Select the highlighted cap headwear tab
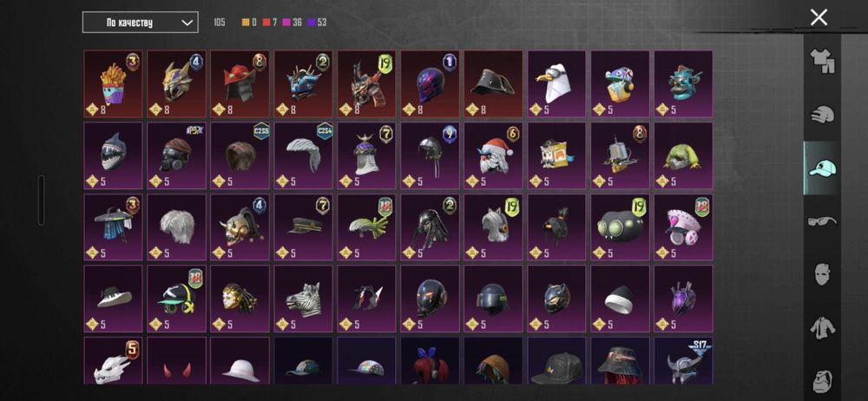This screenshot has width=868, height=401. [822, 168]
